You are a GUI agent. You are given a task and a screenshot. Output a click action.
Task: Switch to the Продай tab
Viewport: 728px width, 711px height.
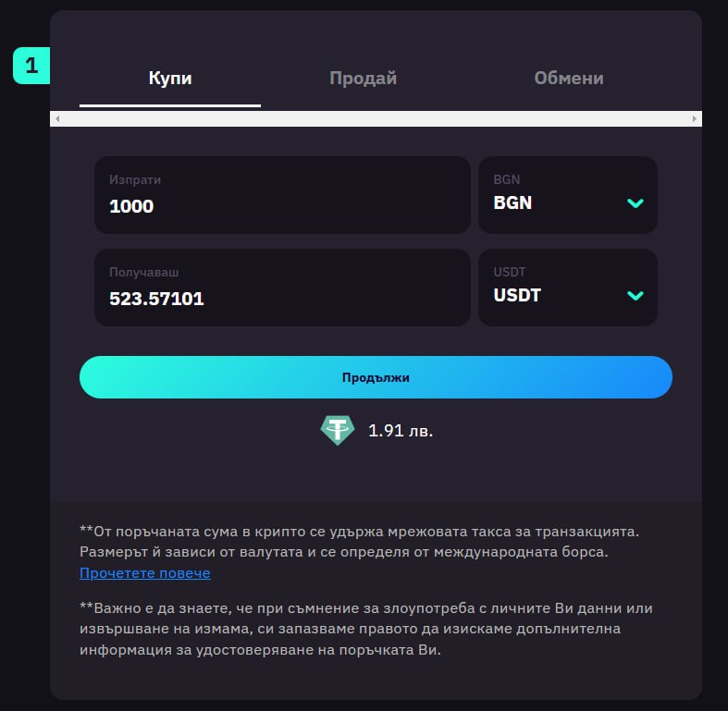[363, 78]
